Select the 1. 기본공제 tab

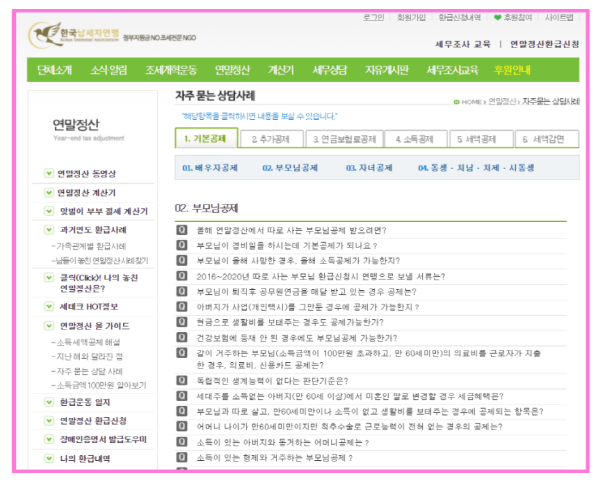point(206,138)
